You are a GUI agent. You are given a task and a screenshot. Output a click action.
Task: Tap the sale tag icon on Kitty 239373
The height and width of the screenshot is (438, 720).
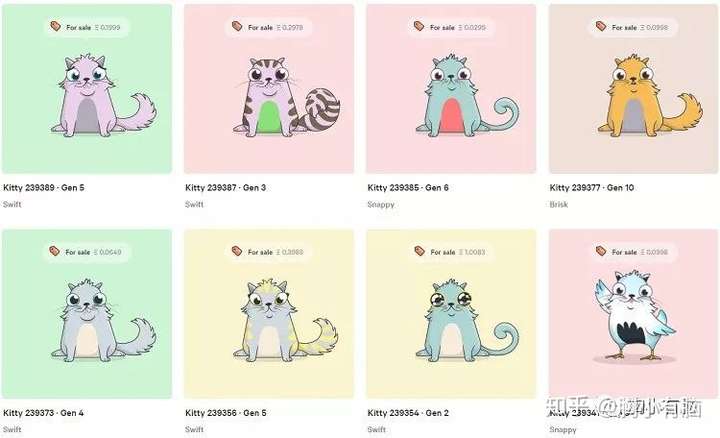pos(55,251)
